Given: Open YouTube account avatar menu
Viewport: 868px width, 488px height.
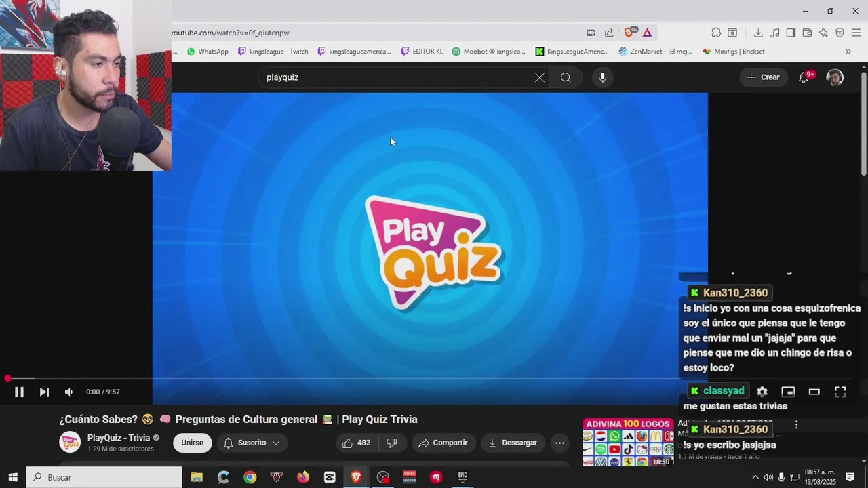Looking at the screenshot, I should 835,77.
